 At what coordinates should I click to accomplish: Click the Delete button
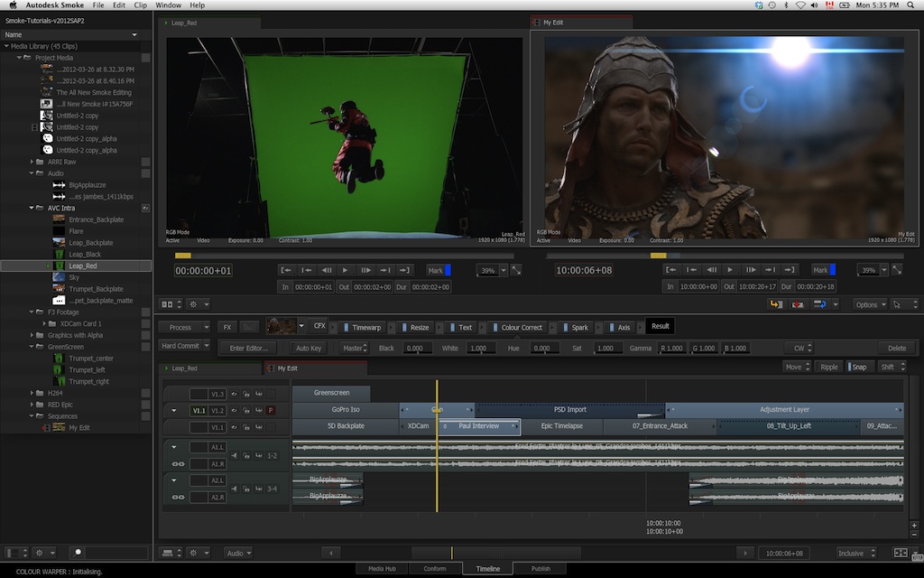897,348
